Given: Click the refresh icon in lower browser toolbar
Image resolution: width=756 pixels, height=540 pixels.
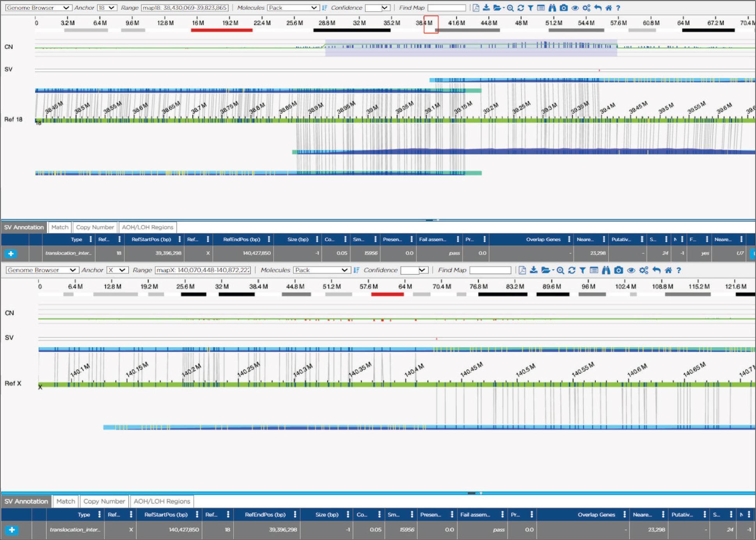Looking at the screenshot, I should click(571, 270).
